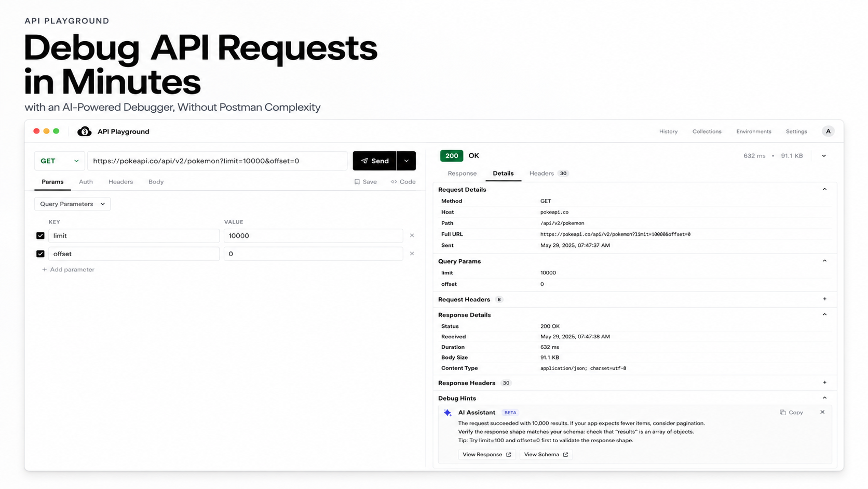Open Settings in top navigation
This screenshot has width=868, height=489.
796,131
